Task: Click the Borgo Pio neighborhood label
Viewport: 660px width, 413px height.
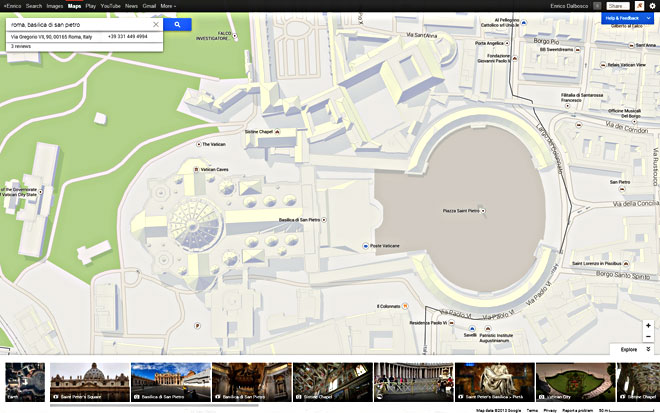Action: (x=546, y=41)
